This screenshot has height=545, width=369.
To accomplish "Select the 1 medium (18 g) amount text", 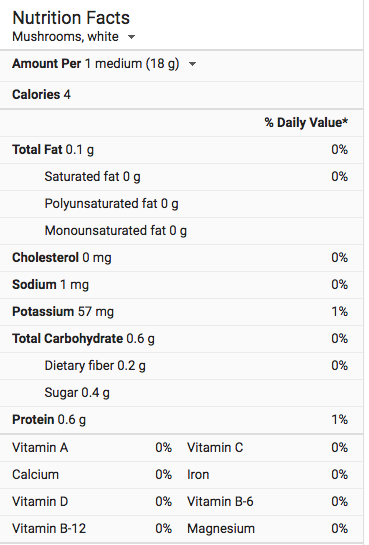I will 132,64.
